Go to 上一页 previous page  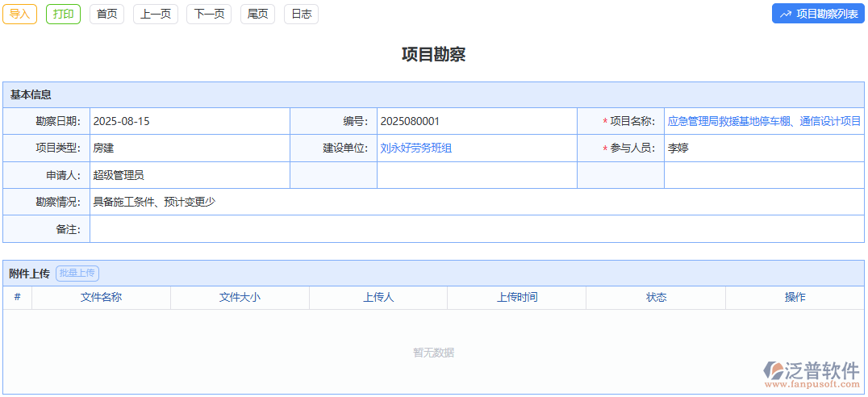(x=156, y=14)
